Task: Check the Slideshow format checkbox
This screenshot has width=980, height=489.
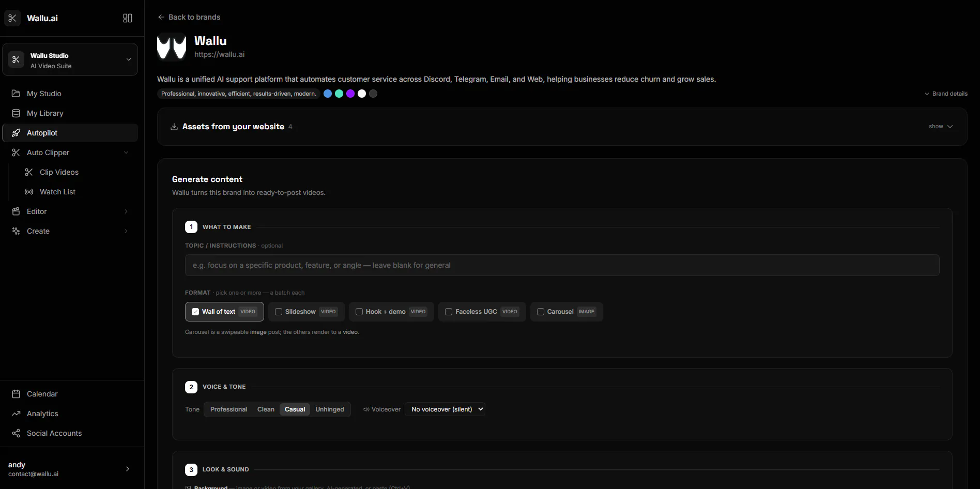Action: (x=279, y=312)
